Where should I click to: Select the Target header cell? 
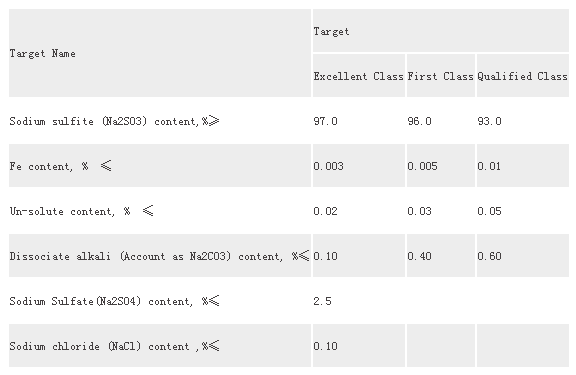click(441, 31)
